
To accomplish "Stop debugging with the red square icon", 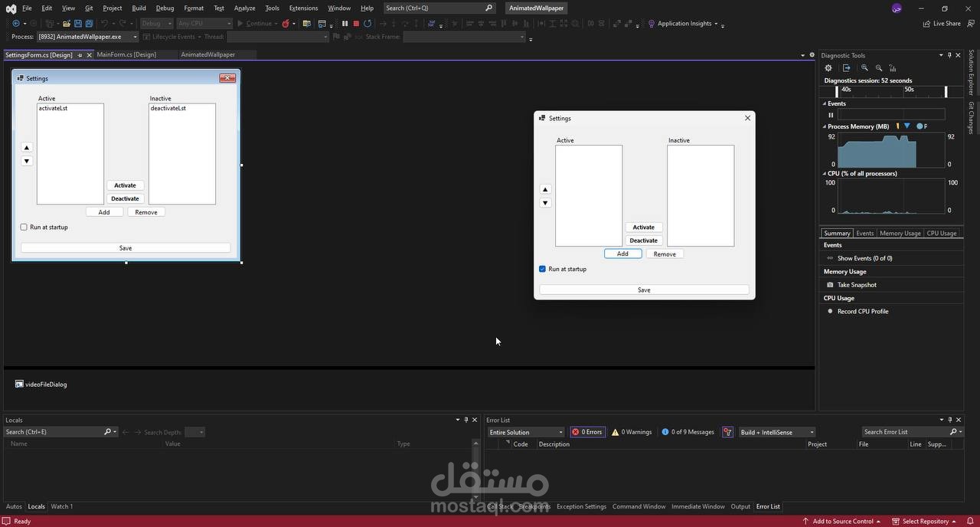I will coord(356,24).
